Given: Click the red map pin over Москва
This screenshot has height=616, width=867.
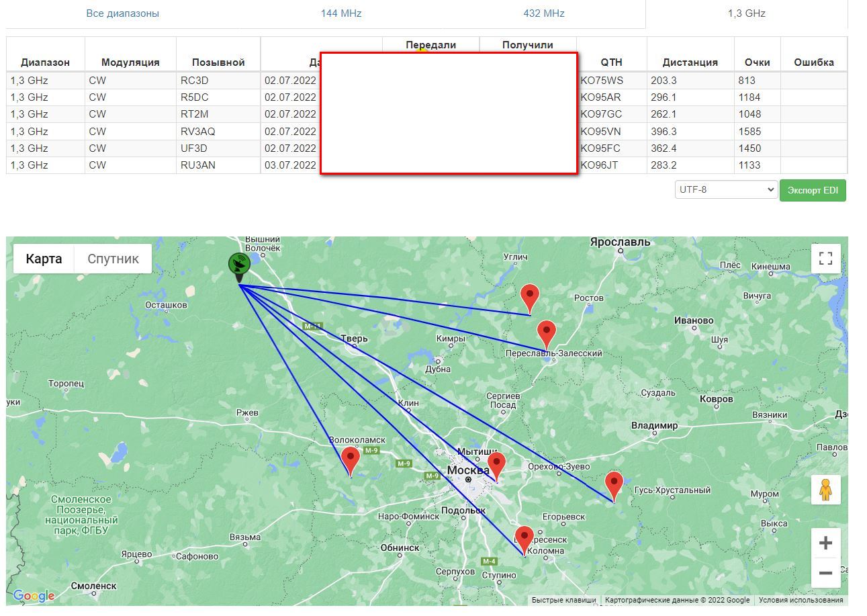Looking at the screenshot, I should pos(496,464).
